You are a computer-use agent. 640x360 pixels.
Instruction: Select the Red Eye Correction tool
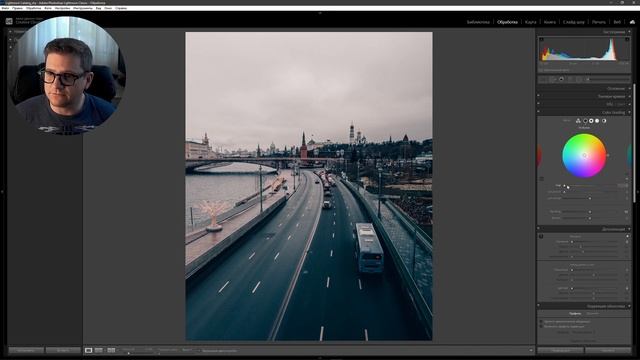(561, 79)
